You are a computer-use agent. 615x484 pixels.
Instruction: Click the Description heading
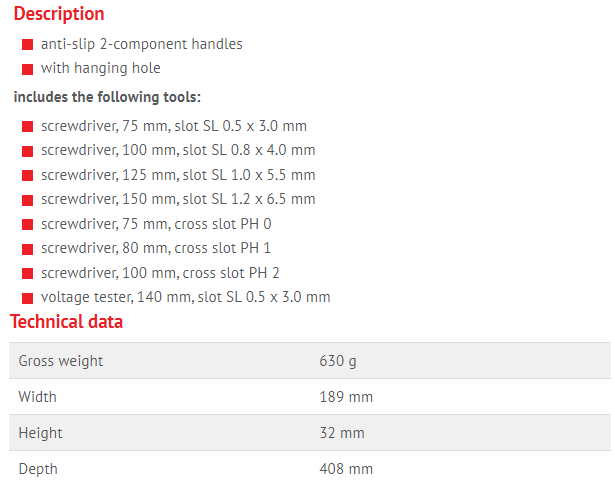coord(59,14)
